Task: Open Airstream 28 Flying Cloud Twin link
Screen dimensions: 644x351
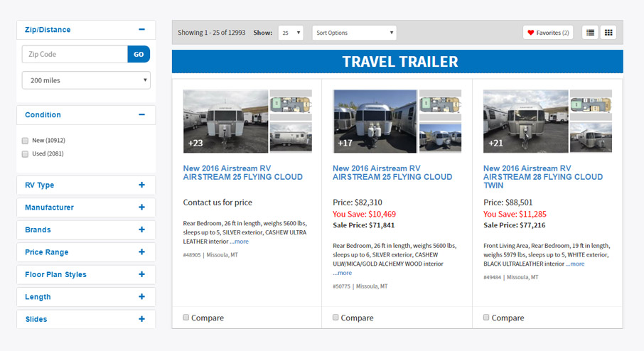Action: (543, 176)
